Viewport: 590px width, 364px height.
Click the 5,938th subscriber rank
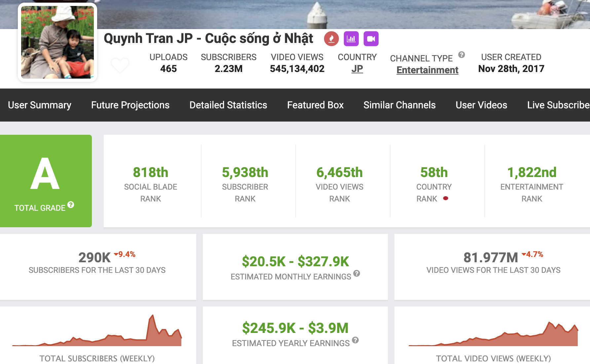245,172
